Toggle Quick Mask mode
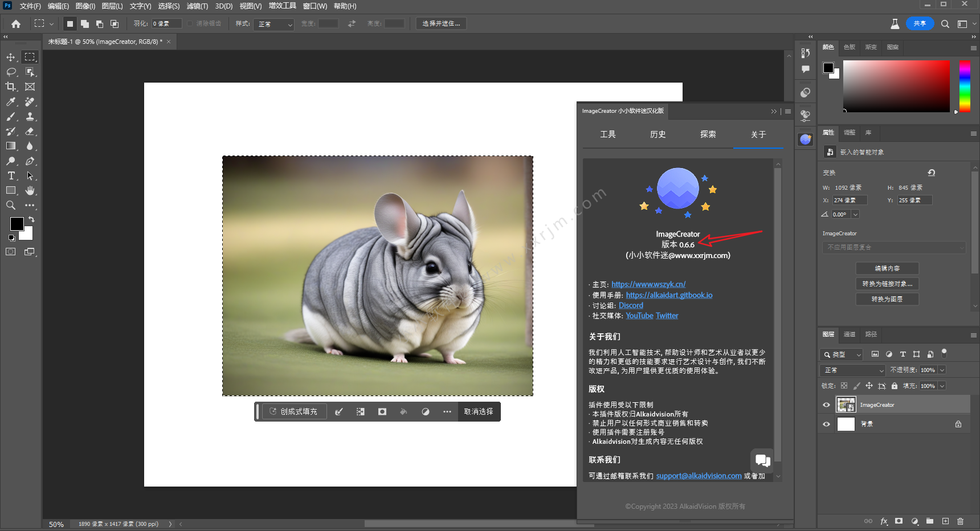The height and width of the screenshot is (531, 980). coord(11,251)
